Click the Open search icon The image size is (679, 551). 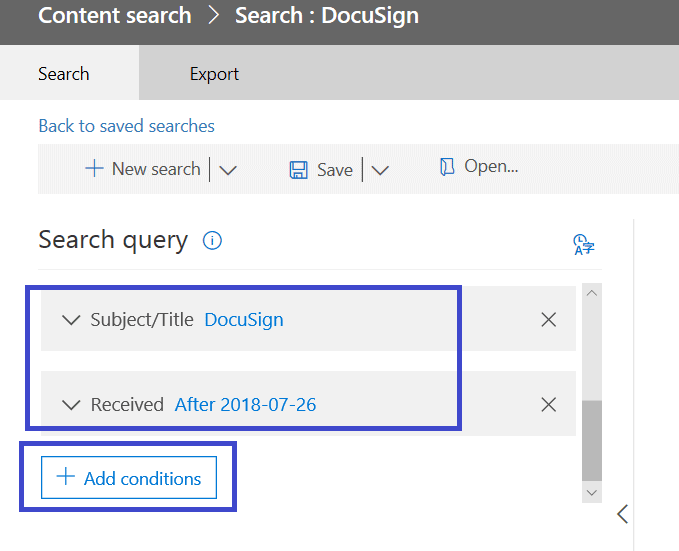point(447,167)
